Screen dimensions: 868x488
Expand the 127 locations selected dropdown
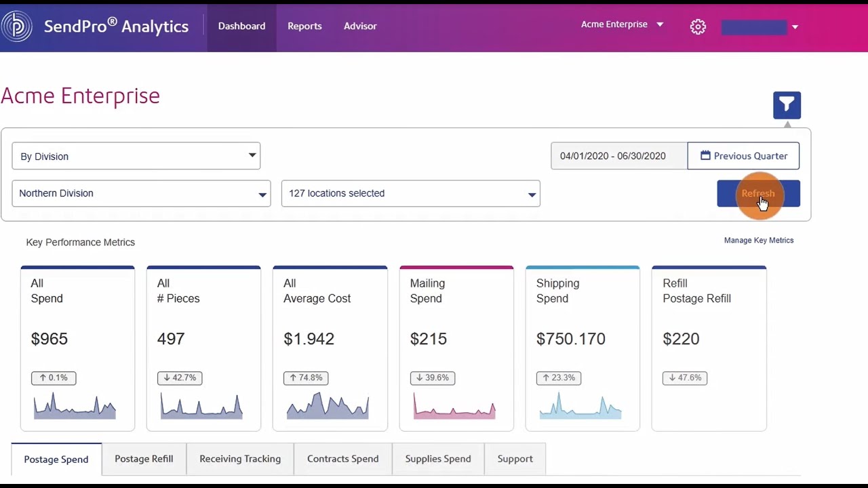pos(410,193)
